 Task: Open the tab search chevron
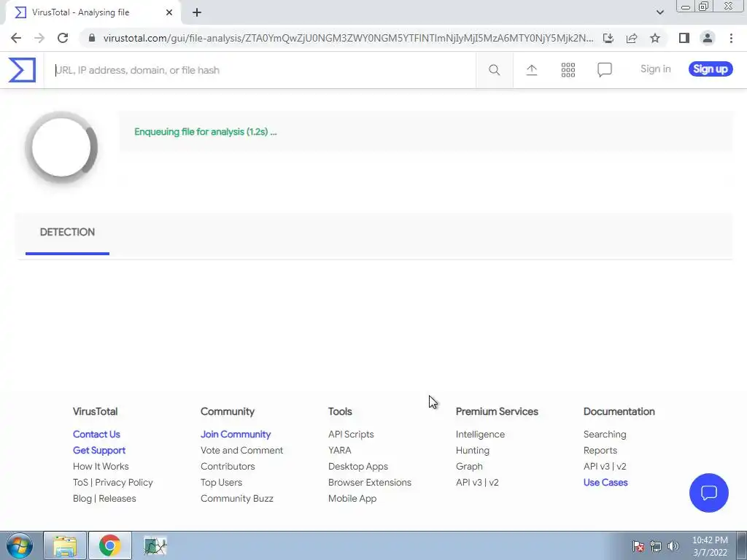pos(659,12)
